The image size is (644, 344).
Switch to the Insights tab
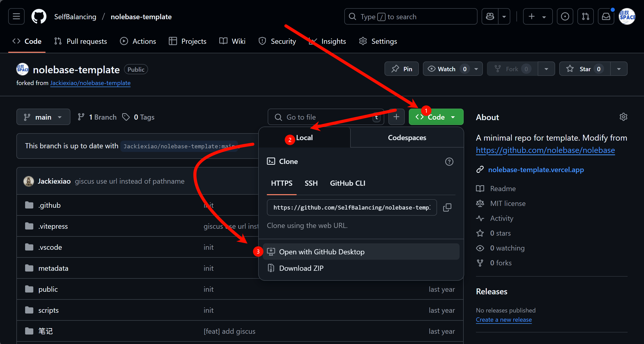point(327,41)
